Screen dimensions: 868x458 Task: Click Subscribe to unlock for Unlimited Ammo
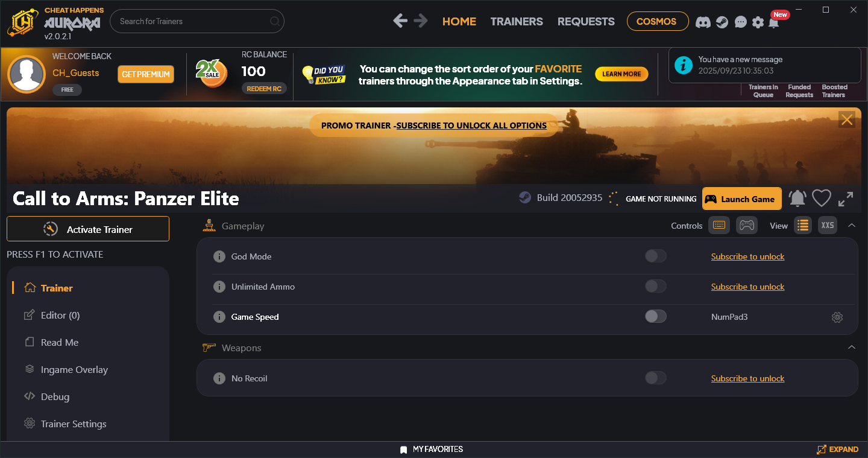[x=747, y=287]
